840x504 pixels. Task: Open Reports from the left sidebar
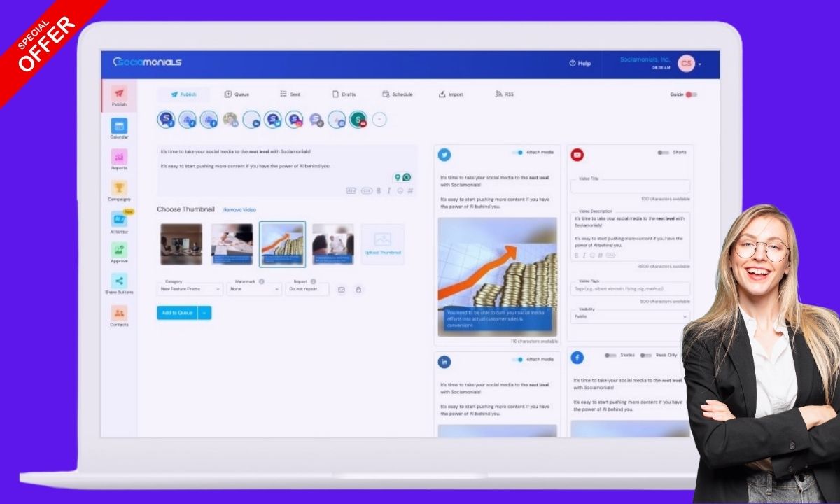tap(119, 157)
